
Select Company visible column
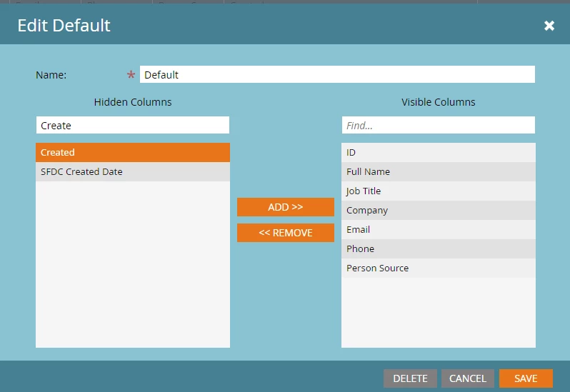(x=438, y=210)
